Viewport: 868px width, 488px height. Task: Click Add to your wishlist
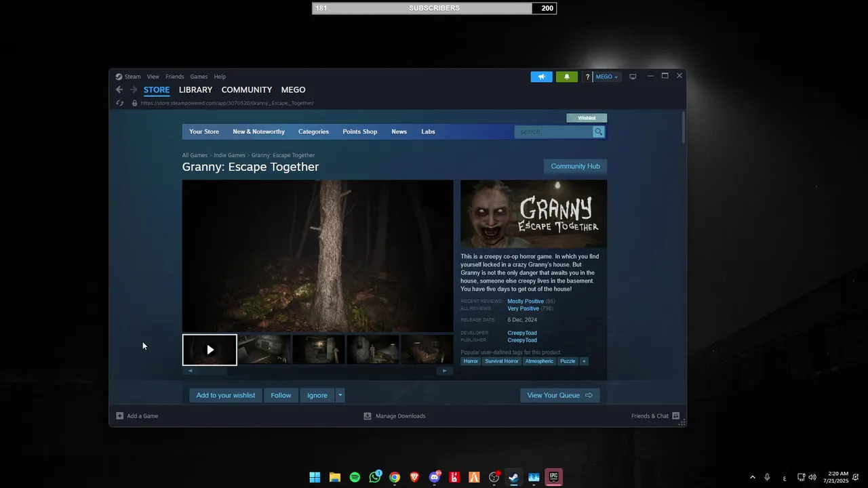point(226,395)
